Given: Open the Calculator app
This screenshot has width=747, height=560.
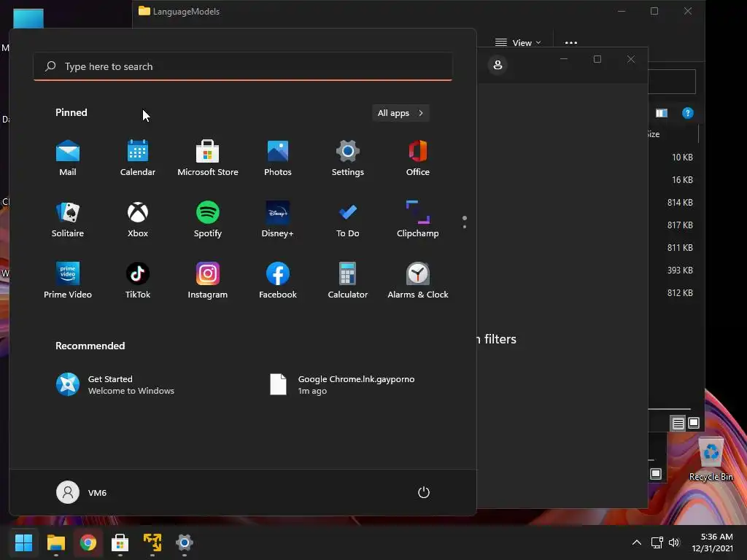Looking at the screenshot, I should point(348,281).
